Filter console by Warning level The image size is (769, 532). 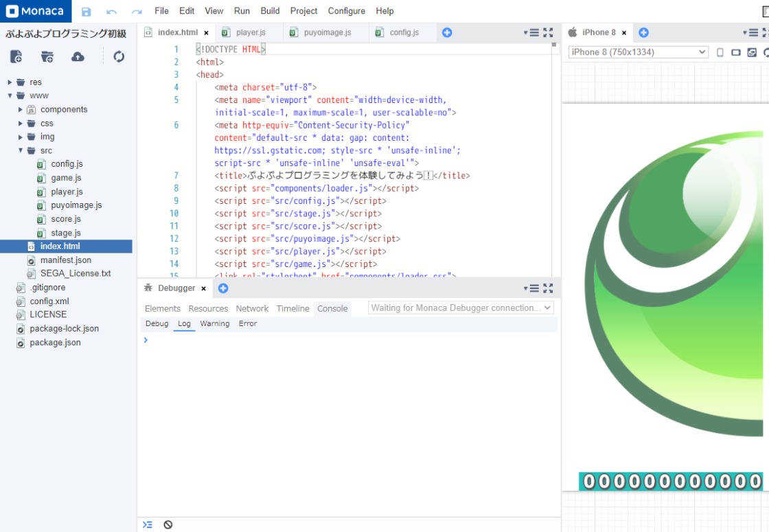(x=214, y=323)
